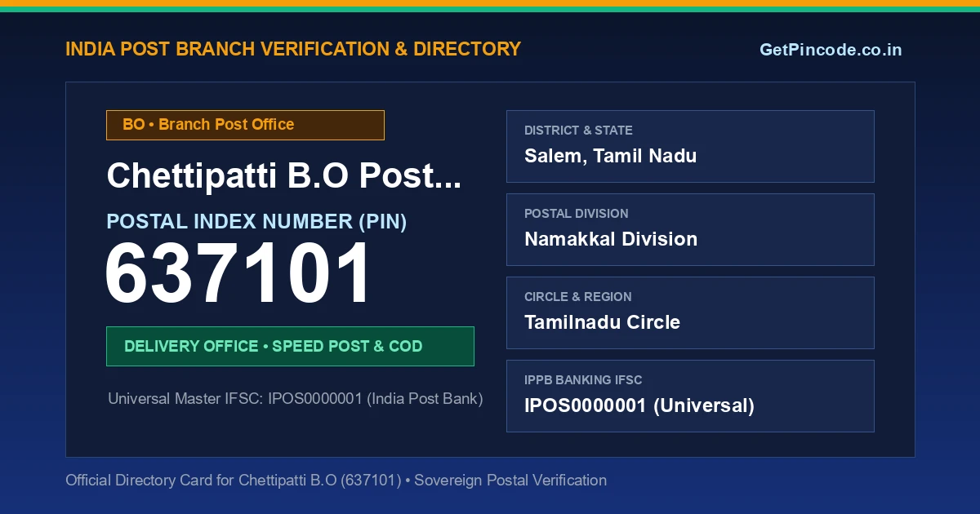The height and width of the screenshot is (514, 980).
Task: Select the IPOS0000001 (Universal) code
Action: tap(639, 405)
